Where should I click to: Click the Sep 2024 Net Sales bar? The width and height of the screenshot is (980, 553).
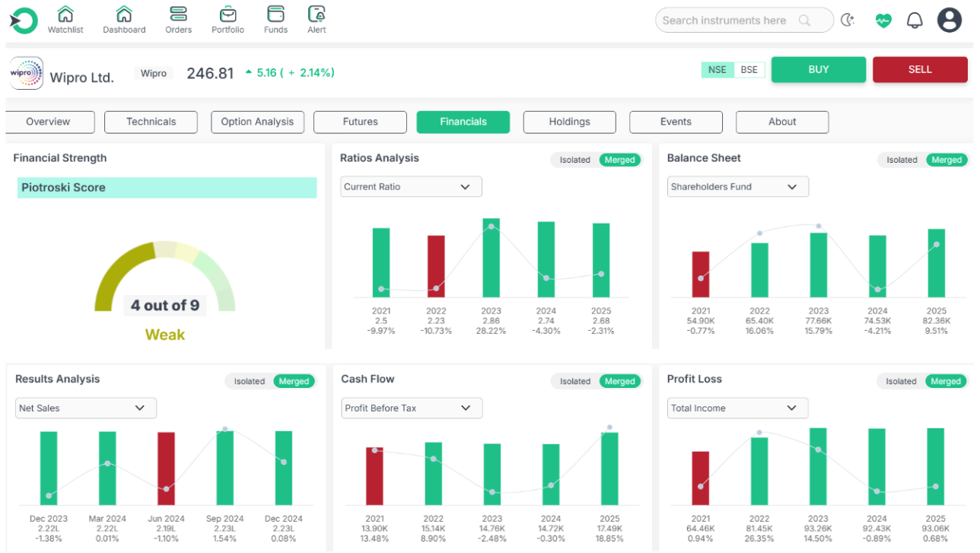[225, 468]
